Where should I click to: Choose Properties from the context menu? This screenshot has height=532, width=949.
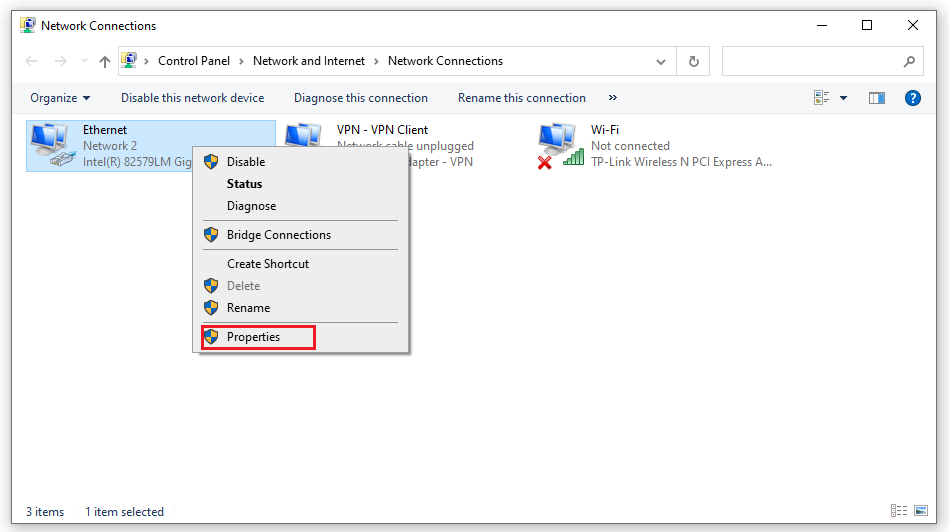253,337
